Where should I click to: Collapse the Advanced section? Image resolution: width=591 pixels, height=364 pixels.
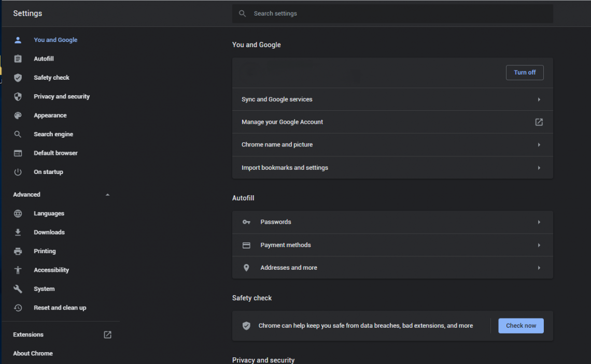(107, 195)
